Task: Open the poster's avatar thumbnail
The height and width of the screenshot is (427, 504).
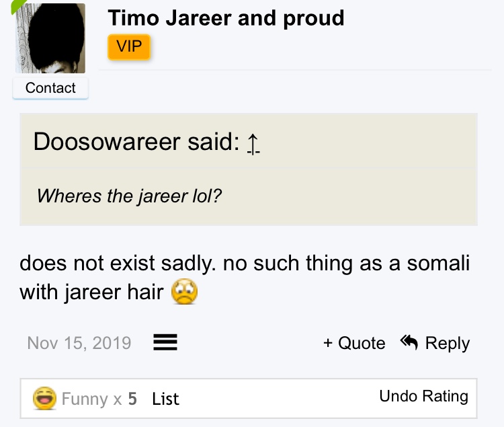Action: [x=50, y=38]
